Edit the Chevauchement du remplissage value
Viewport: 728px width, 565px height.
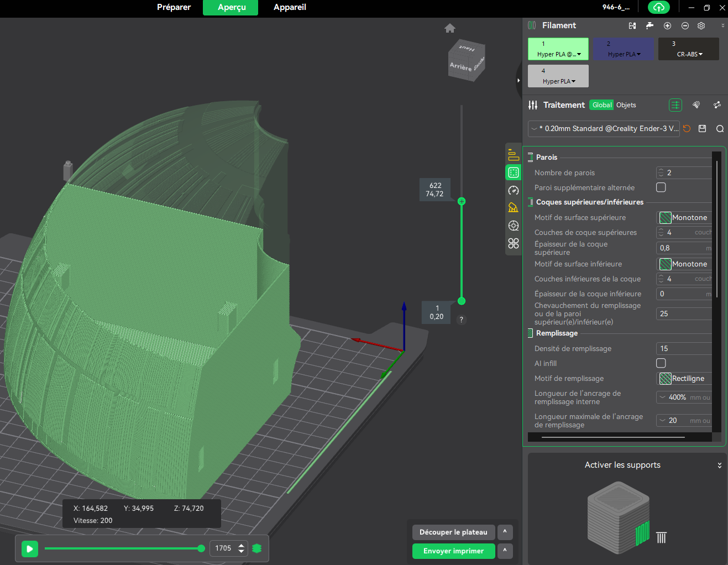684,313
